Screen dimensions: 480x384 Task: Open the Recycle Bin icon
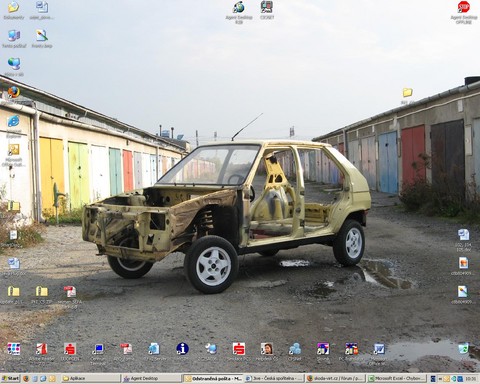[463, 349]
